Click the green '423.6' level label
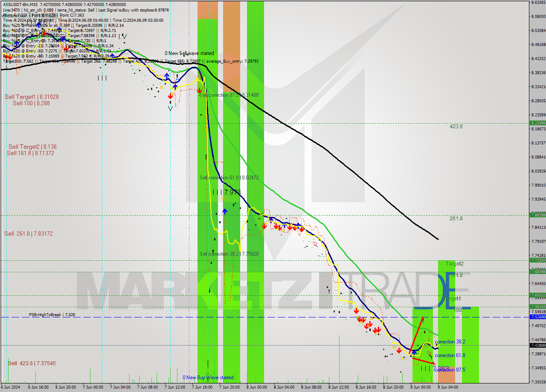The width and height of the screenshot is (546, 392). click(456, 127)
